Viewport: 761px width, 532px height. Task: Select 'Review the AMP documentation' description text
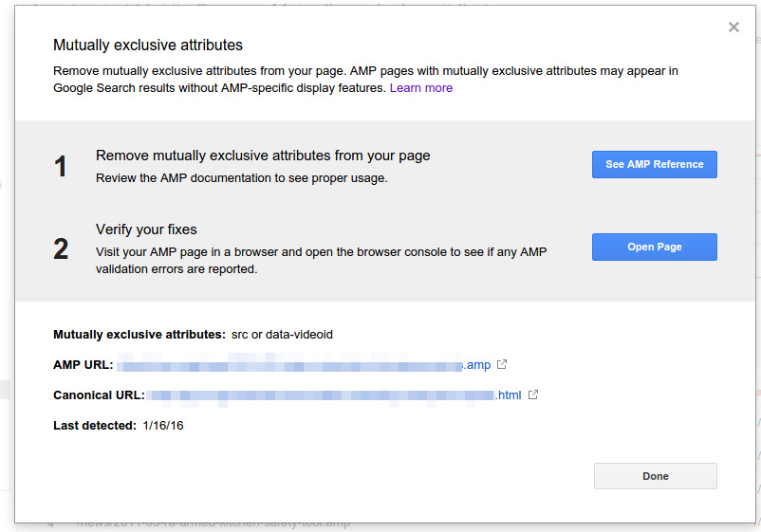pyautogui.click(x=242, y=178)
